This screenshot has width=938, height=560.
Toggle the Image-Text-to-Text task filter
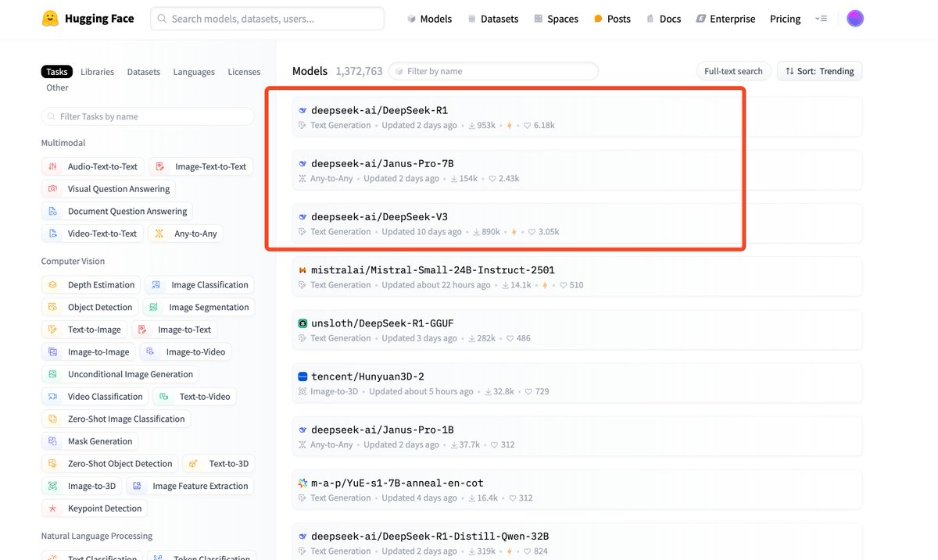coord(201,166)
